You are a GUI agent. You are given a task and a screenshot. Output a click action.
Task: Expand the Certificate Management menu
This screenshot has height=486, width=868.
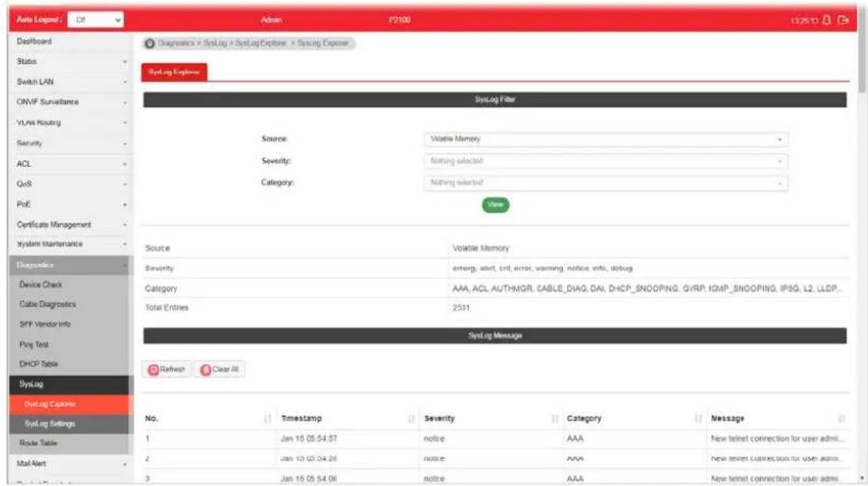tap(71, 225)
